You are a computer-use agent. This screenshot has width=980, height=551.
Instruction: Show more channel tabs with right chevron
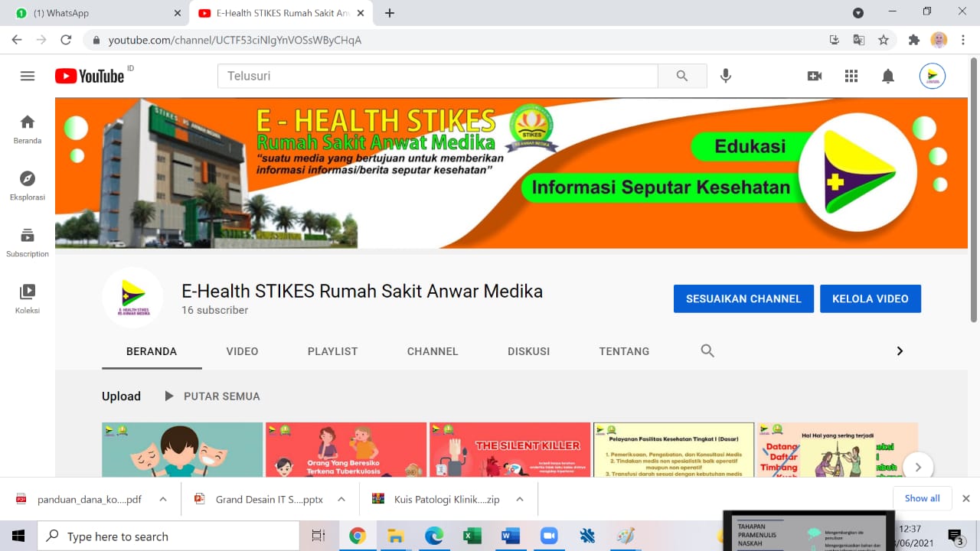[x=900, y=350]
